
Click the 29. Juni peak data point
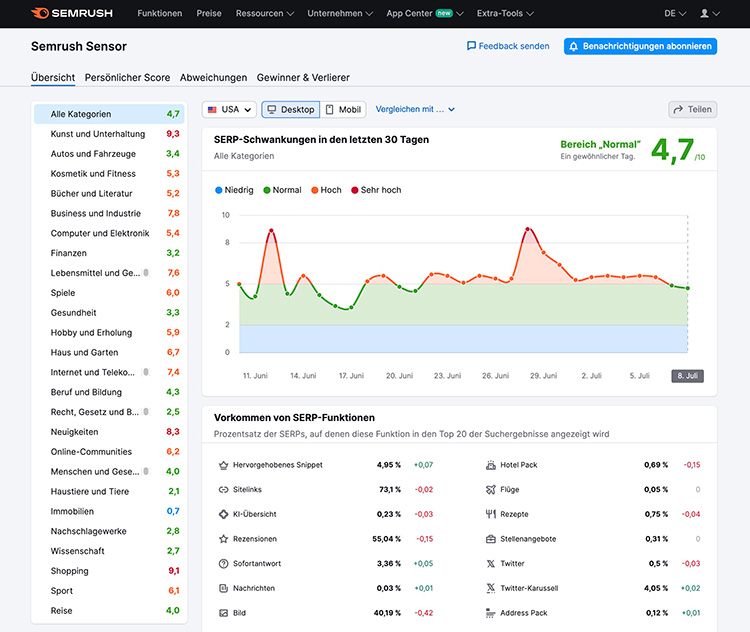[x=528, y=229]
